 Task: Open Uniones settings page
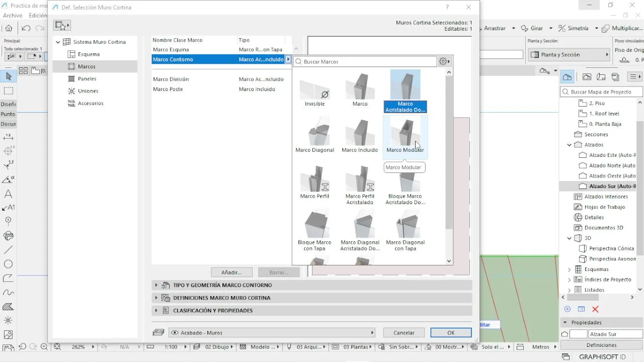(88, 91)
